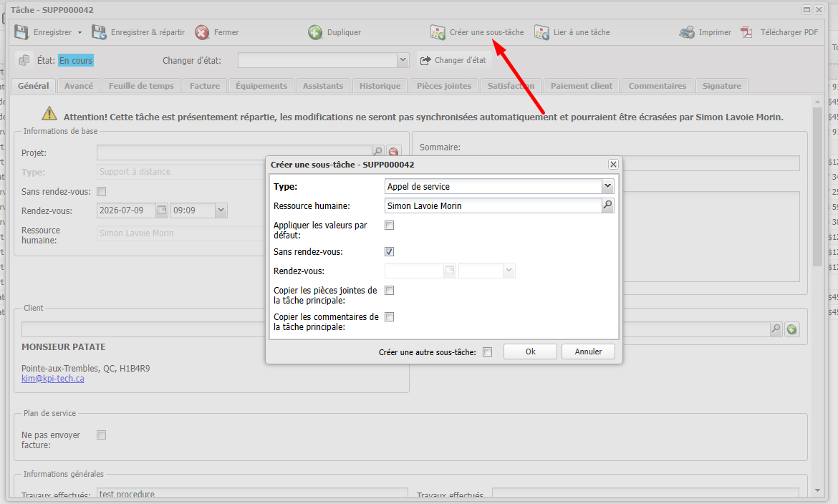Click the red Fermer icon

tap(202, 32)
